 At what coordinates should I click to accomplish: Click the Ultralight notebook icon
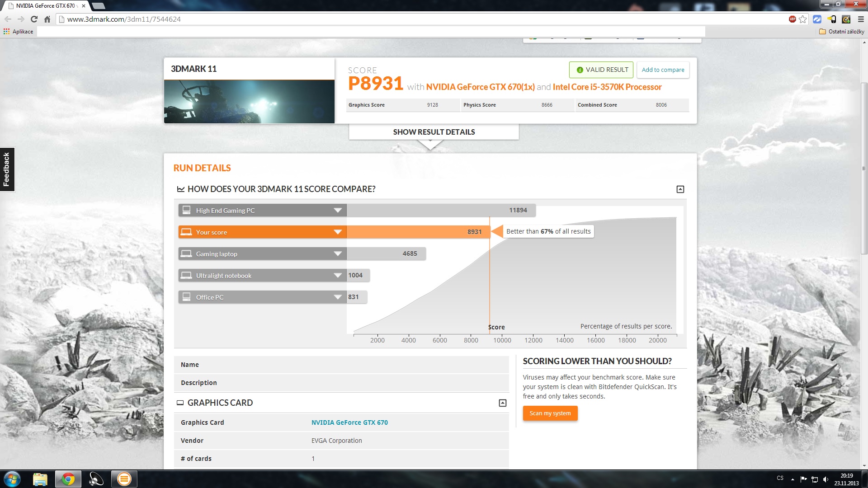(186, 275)
